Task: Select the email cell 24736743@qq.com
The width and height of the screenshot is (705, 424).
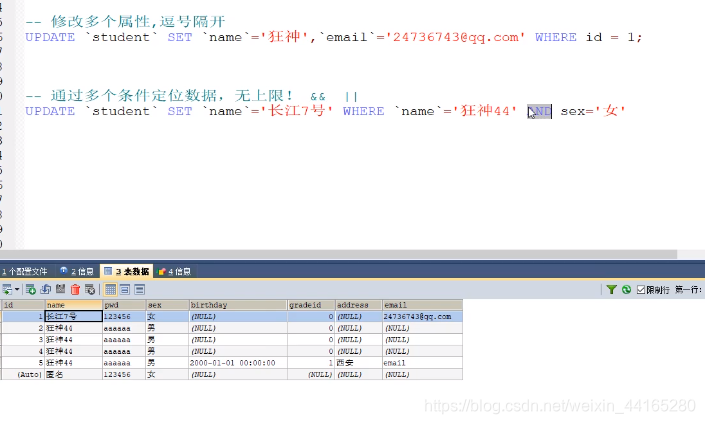Action: click(x=422, y=317)
